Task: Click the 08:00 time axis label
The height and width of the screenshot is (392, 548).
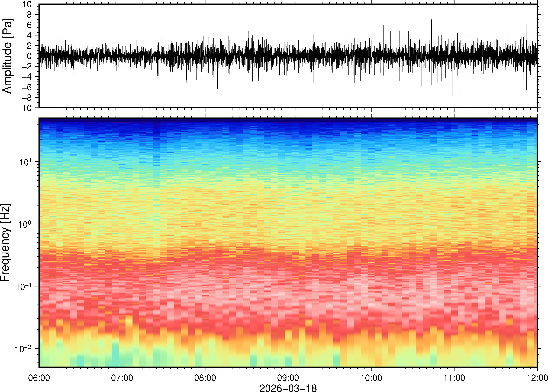Action: point(205,378)
